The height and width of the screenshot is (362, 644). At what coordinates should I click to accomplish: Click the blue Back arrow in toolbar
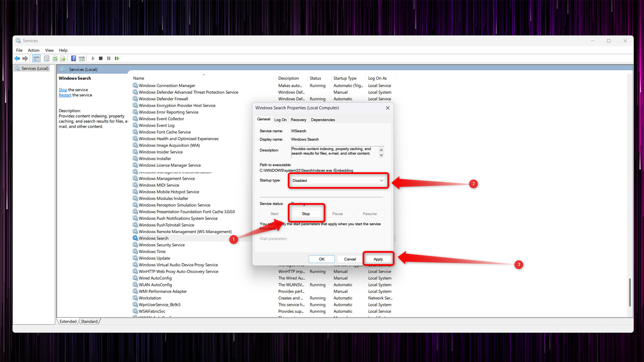[x=17, y=58]
